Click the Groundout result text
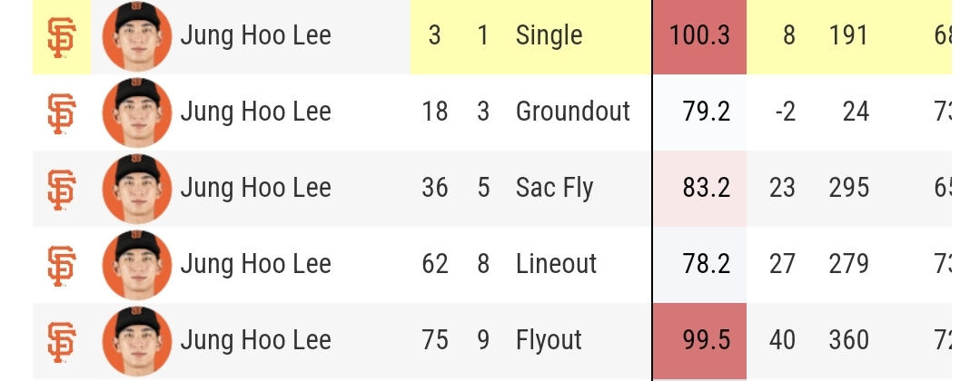The height and width of the screenshot is (381, 980). (572, 112)
